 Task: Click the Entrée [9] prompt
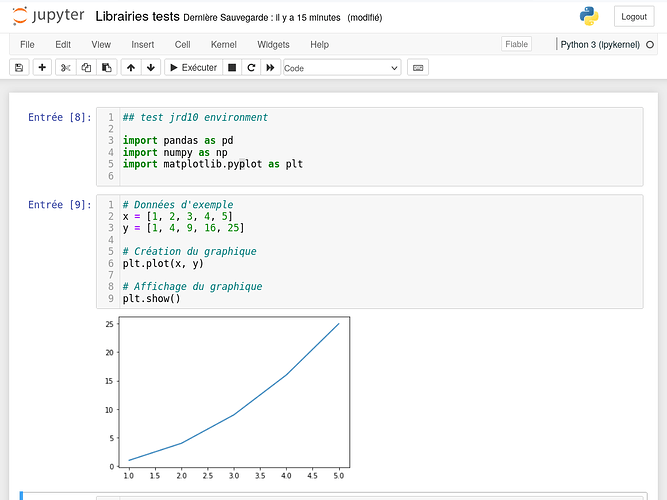tap(60, 205)
